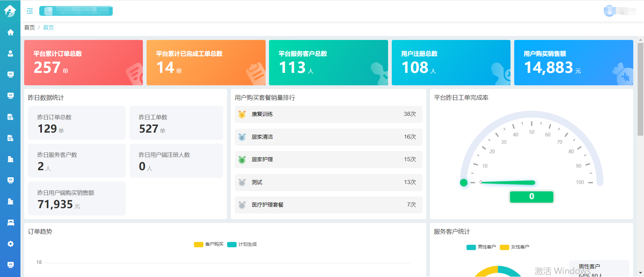Image resolution: width=644 pixels, height=277 pixels.
Task: Toggle the 客户购买 yellow legend swatch
Action: click(199, 244)
